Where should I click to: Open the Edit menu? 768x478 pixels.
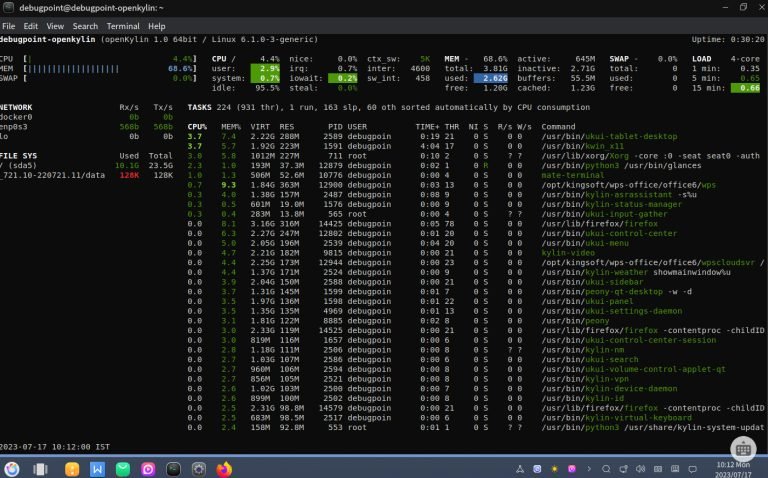[x=31, y=25]
